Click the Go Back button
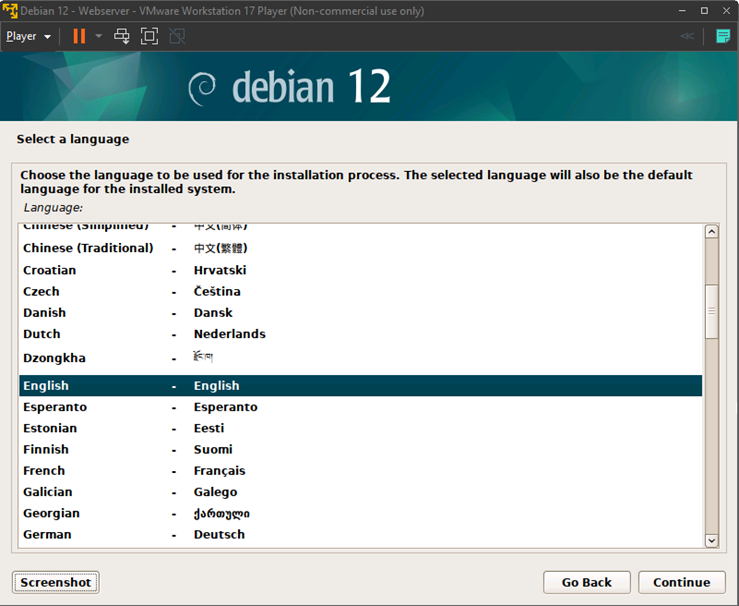739x606 pixels. (x=586, y=583)
